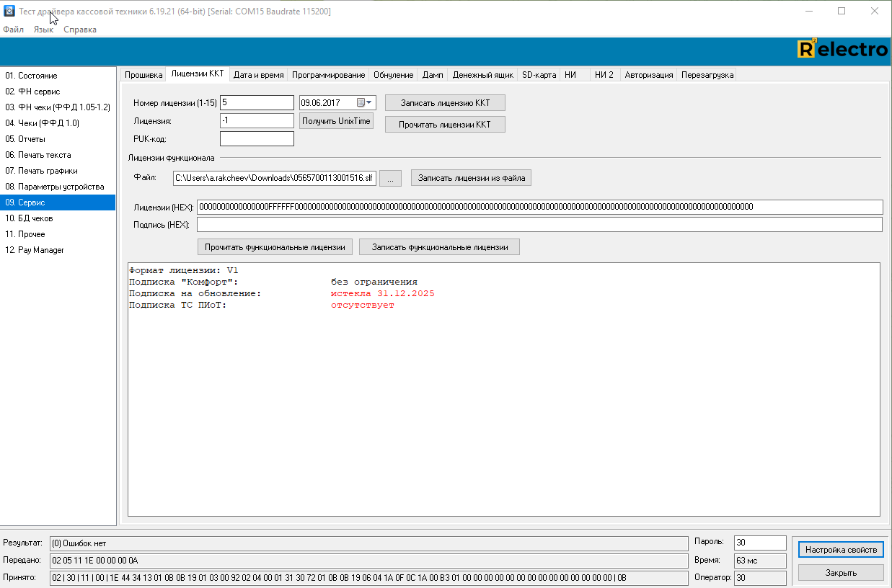Viewport: 892px width, 588px height.
Task: Click the Relectro logo
Action: pos(842,50)
